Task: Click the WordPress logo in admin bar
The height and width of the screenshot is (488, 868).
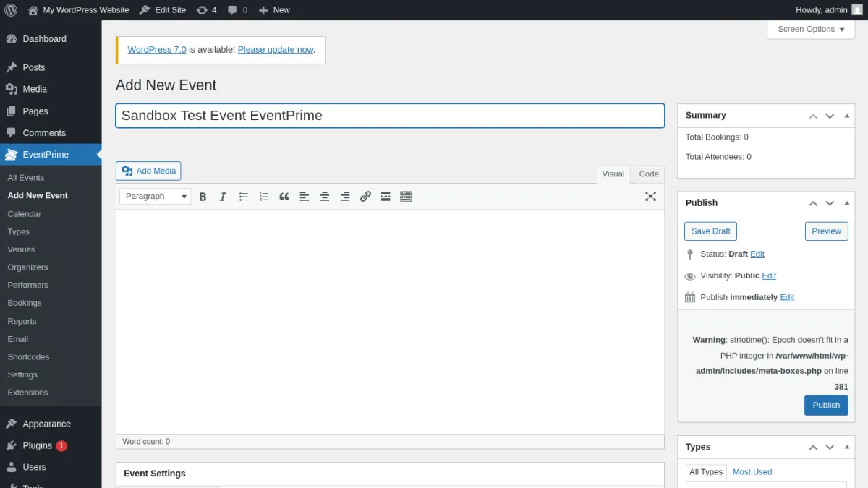Action: [x=11, y=10]
